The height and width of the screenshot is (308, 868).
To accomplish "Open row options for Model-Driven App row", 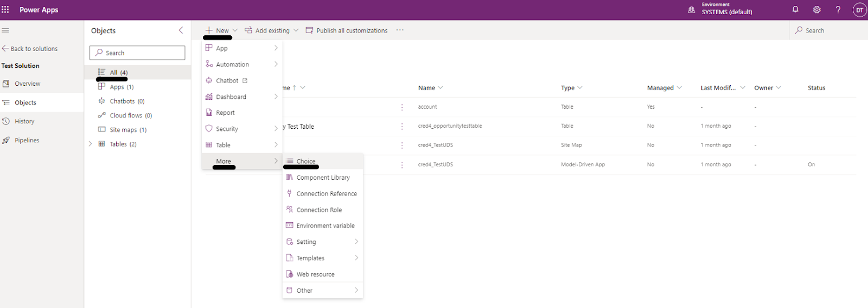I will (x=402, y=165).
